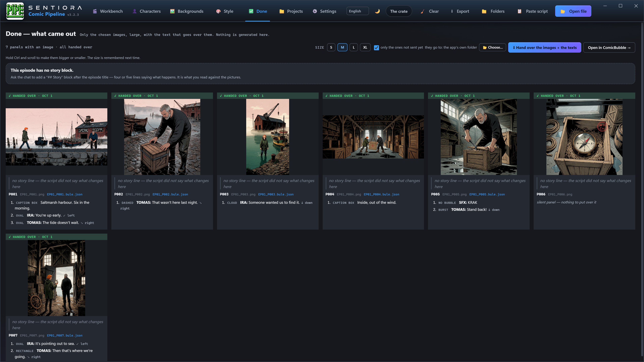
Task: Open the English language dropdown
Action: tap(358, 11)
